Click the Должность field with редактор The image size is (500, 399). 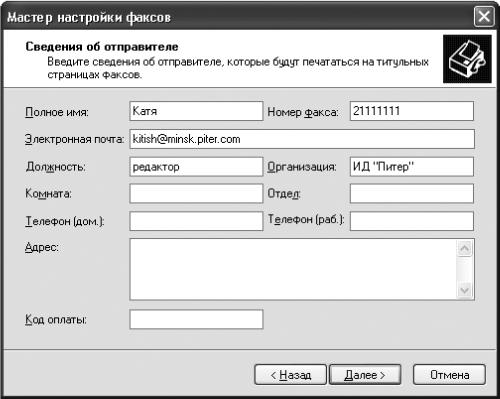pyautogui.click(x=196, y=167)
